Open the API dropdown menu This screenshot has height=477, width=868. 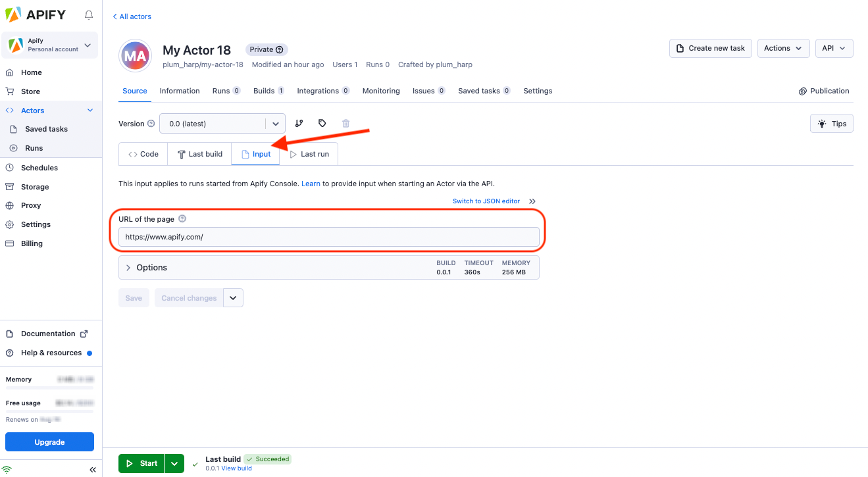pyautogui.click(x=834, y=48)
